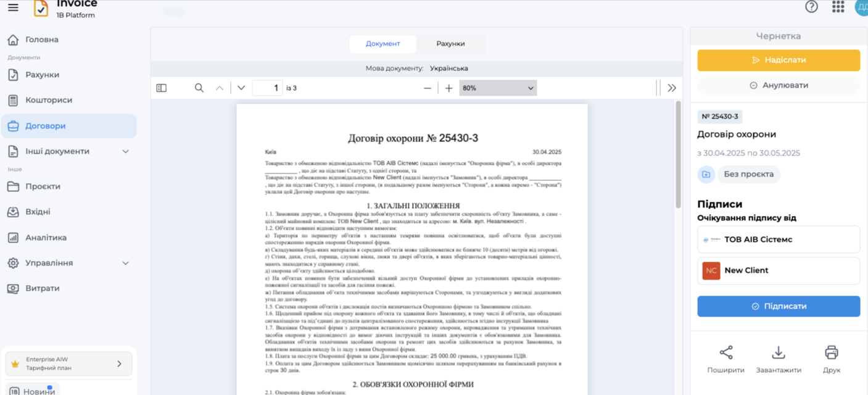
Task: Open search in document viewer
Action: click(x=199, y=88)
